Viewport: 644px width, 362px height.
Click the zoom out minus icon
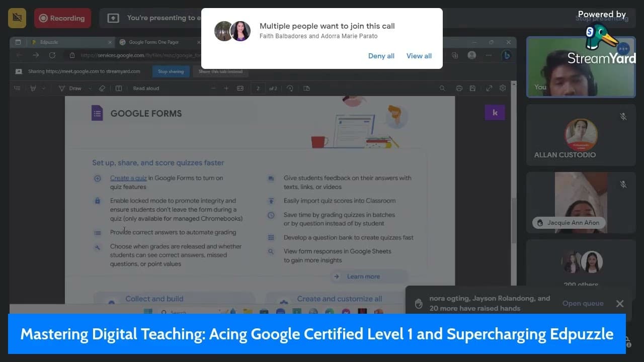pos(213,88)
